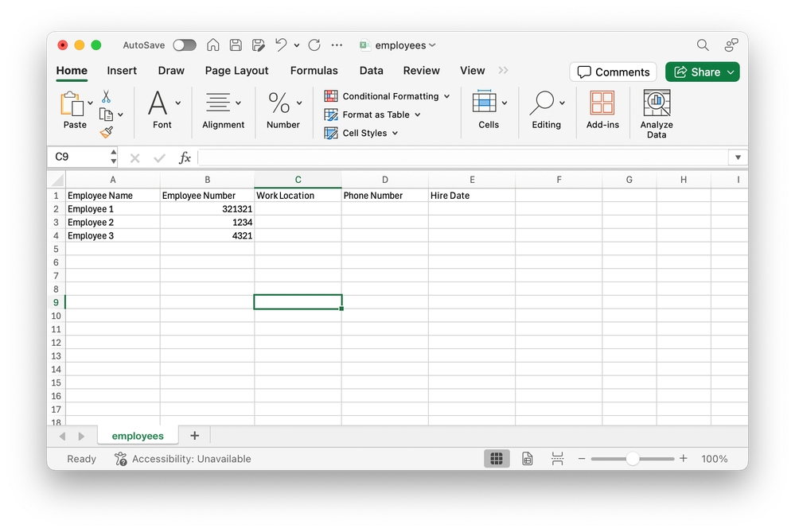Switch to the Formulas ribbon tab
The image size is (795, 532).
[x=314, y=71]
